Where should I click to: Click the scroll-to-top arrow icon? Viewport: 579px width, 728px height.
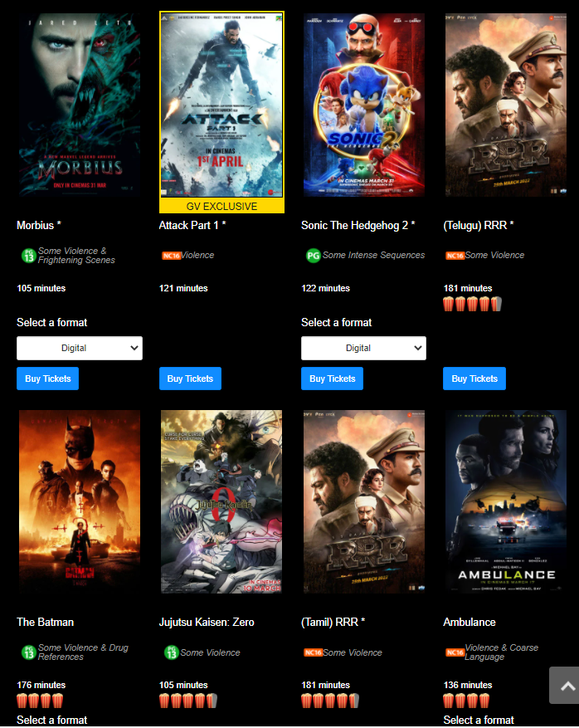567,686
